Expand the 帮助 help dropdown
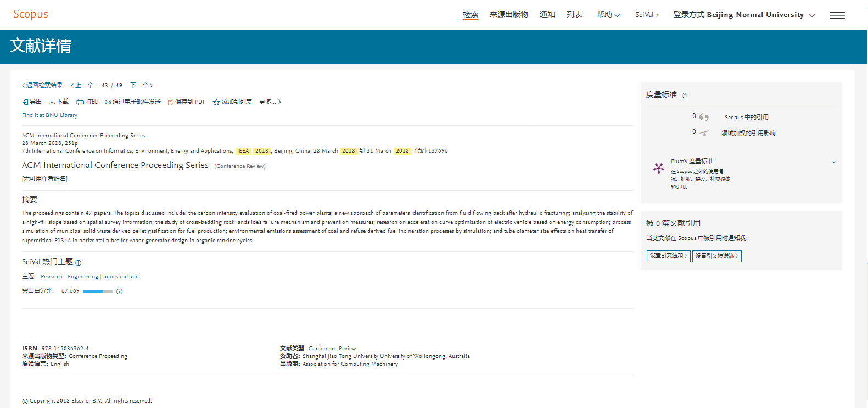This screenshot has height=408, width=868. 608,14
